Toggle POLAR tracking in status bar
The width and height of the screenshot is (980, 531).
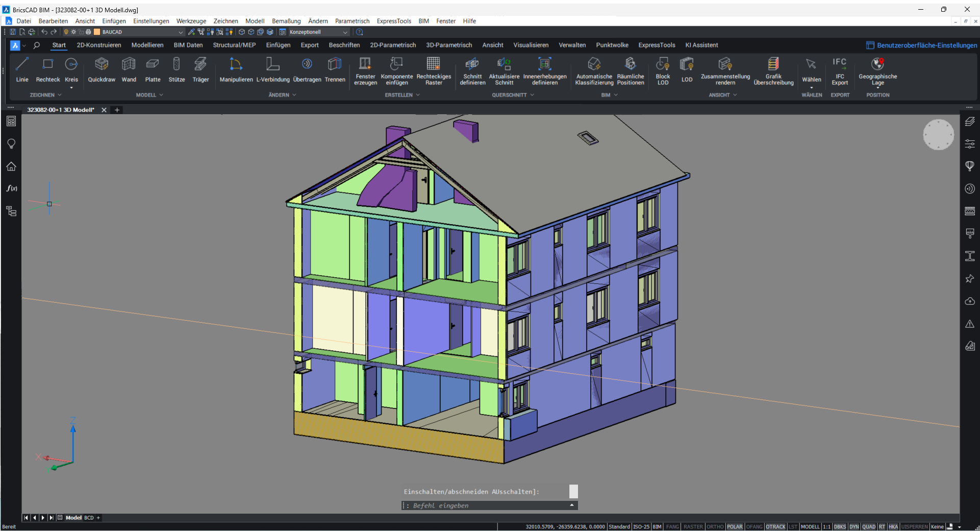(735, 526)
